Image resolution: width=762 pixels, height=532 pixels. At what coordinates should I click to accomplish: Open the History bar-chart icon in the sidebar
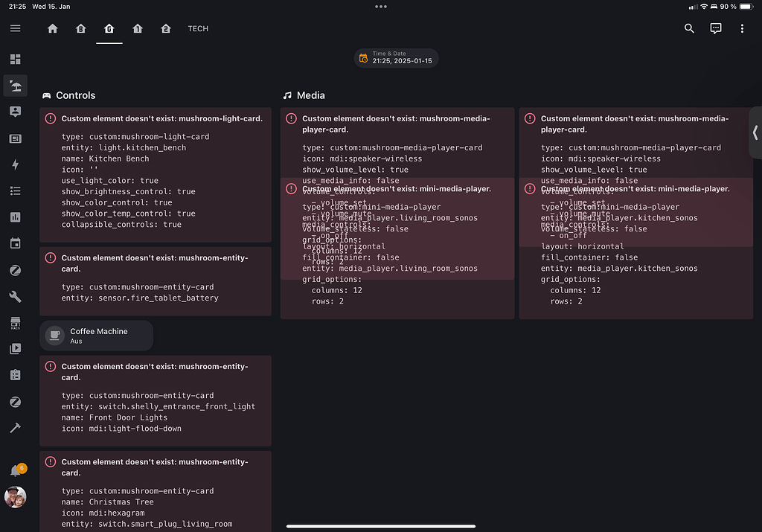[15, 217]
